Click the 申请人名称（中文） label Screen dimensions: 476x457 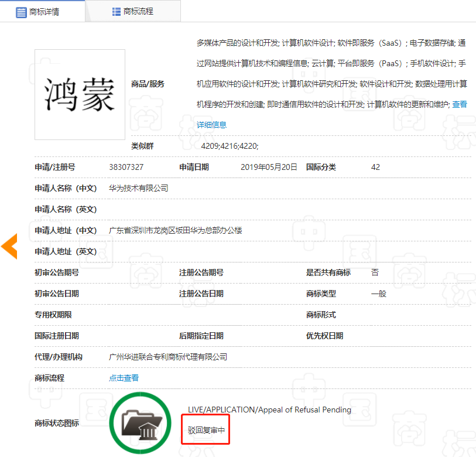[66, 188]
